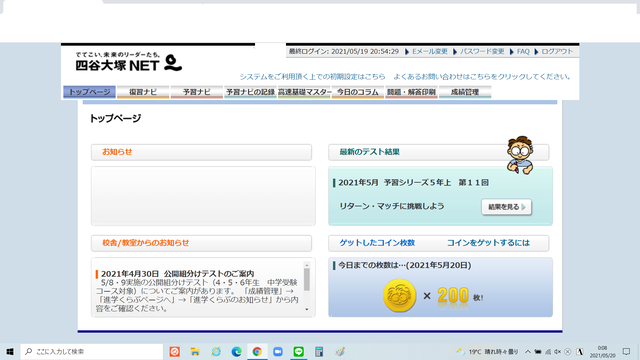Click the muted volume tray icon

558,351
